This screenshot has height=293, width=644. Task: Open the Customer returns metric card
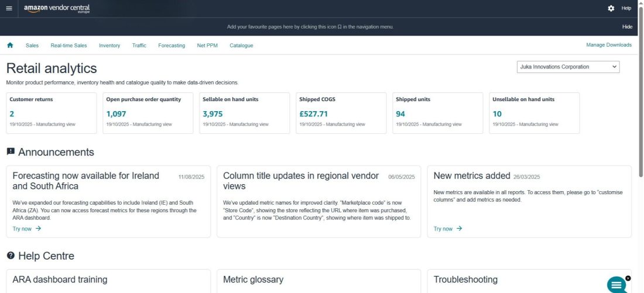52,113
